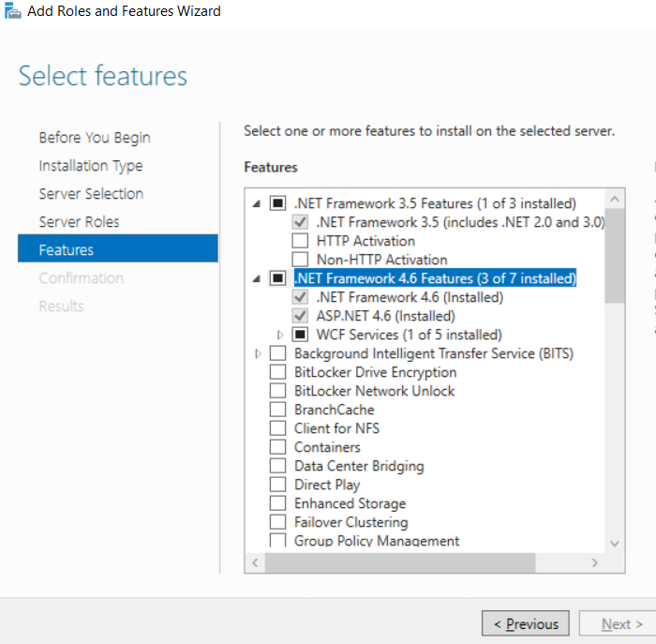Select the Direct Play label
This screenshot has height=644, width=656.
(x=327, y=485)
